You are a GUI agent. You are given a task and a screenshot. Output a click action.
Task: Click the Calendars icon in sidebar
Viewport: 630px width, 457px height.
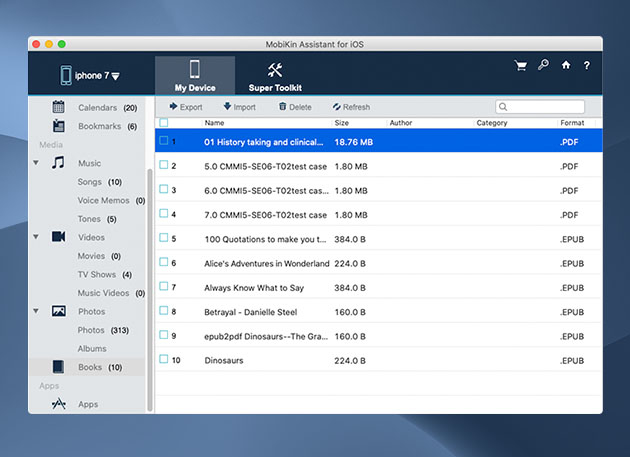pos(59,107)
